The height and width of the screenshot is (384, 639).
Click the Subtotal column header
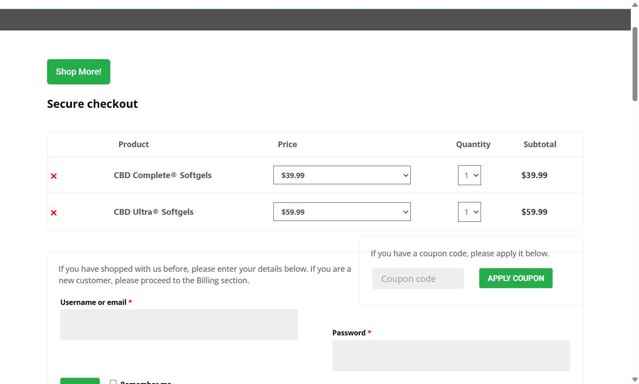point(540,144)
